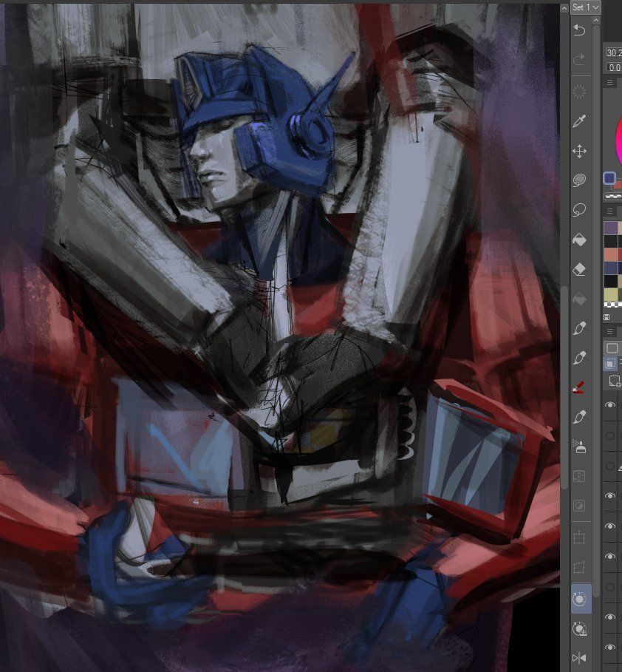Choose the brush icon directly below the red marker
This screenshot has height=672, width=622.
579,417
